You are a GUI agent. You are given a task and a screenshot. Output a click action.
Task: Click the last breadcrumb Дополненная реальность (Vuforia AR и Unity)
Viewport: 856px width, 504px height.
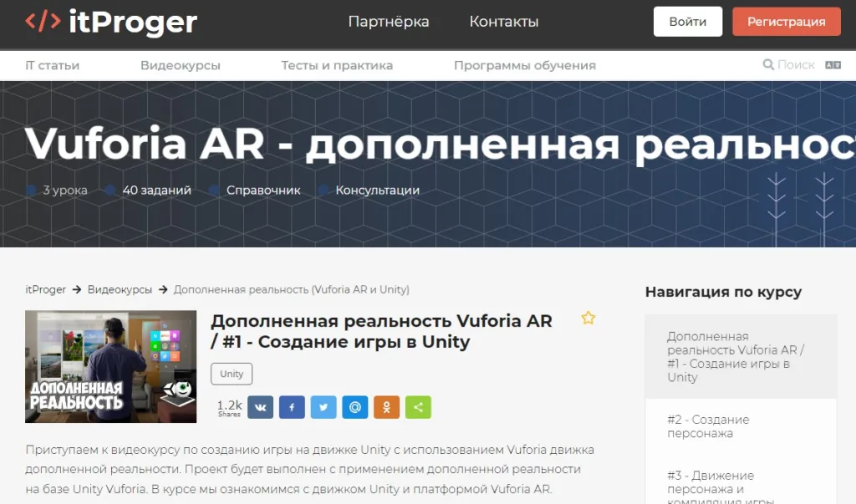click(292, 289)
